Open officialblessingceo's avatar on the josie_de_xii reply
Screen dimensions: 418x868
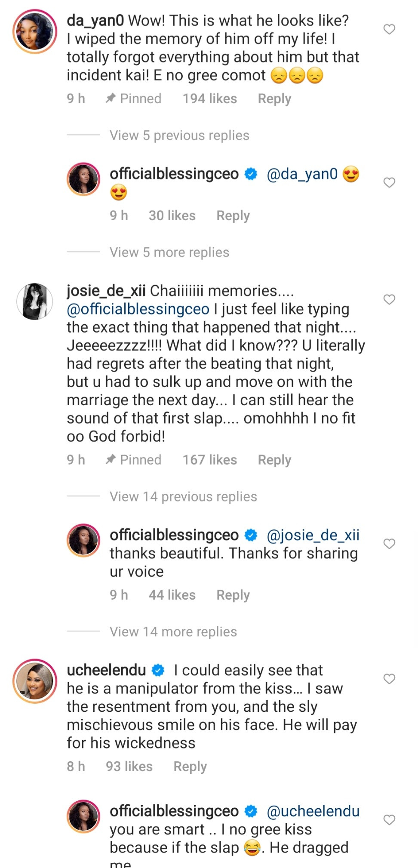click(x=83, y=540)
